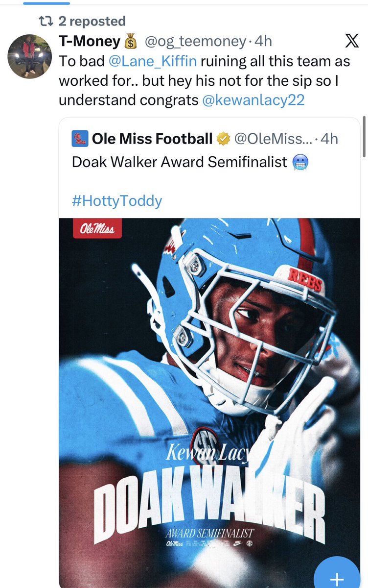This screenshot has height=588, width=368.
Task: Open the Kewan Lacy Doak Walker poster image
Action: [x=209, y=392]
